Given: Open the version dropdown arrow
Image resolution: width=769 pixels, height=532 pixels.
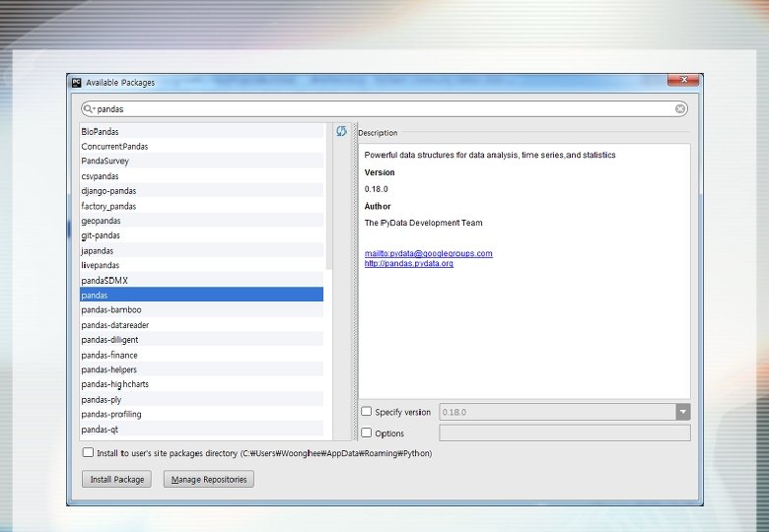Looking at the screenshot, I should click(x=682, y=412).
